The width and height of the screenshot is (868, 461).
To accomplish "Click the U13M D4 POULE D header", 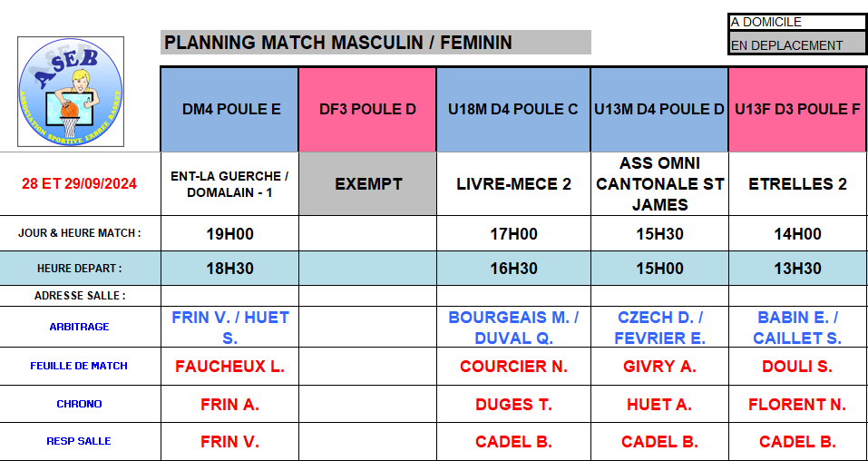I will (x=659, y=110).
